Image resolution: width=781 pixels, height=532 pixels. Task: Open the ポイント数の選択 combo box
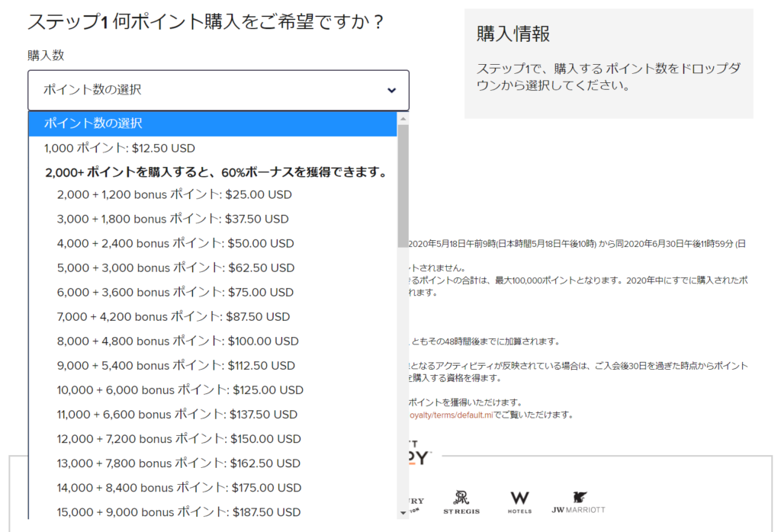click(218, 90)
